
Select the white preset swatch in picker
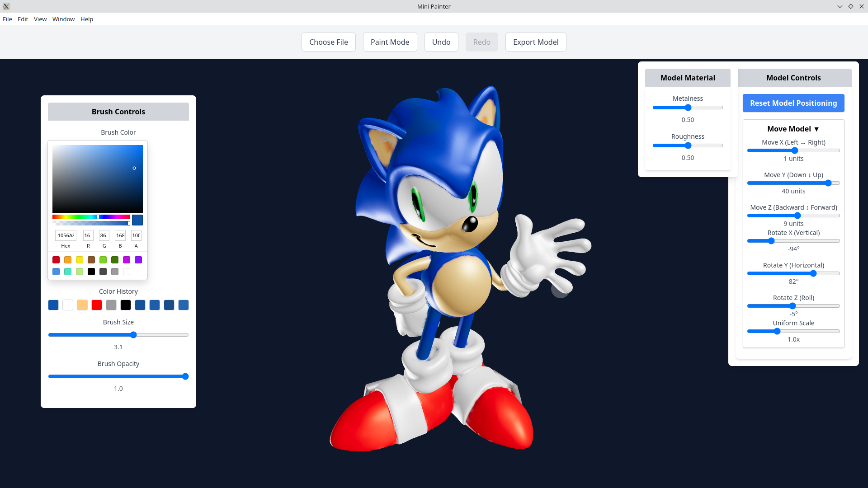(x=127, y=272)
